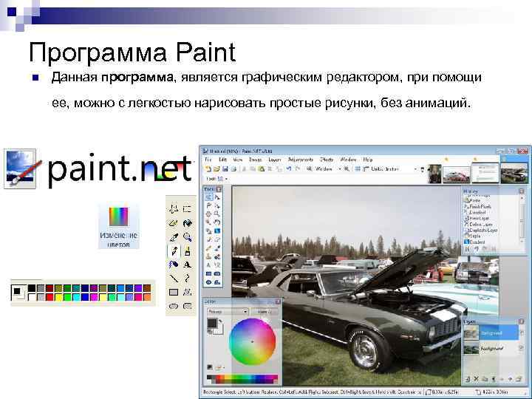Viewport: 532px width, 399px height.
Task: Open the File menu
Action: coord(208,159)
